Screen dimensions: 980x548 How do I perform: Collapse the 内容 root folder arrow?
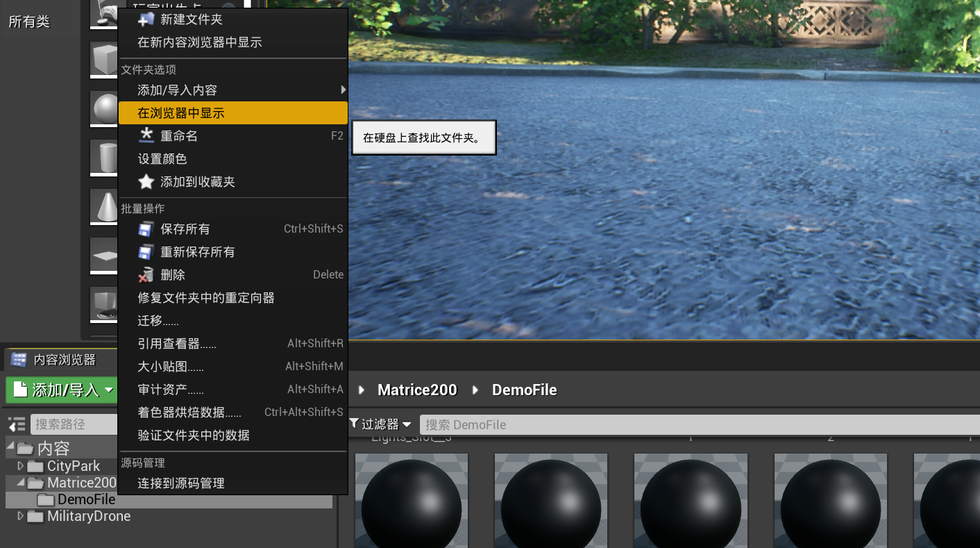click(10, 446)
